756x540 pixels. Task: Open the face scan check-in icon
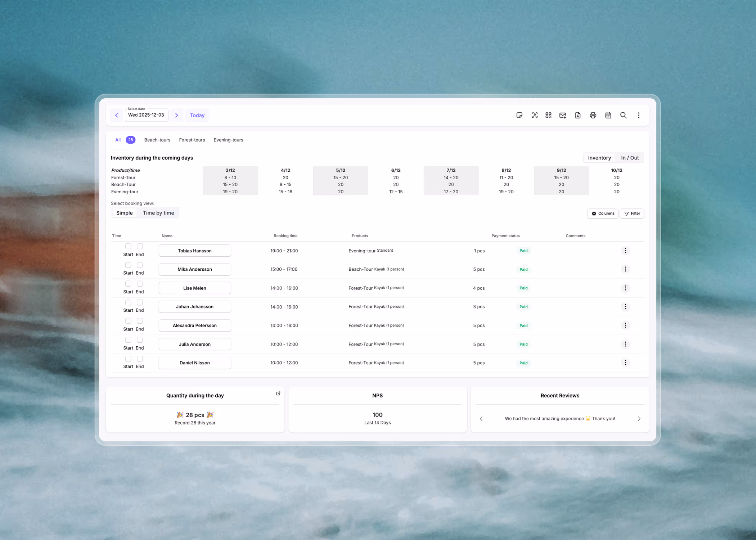(534, 115)
